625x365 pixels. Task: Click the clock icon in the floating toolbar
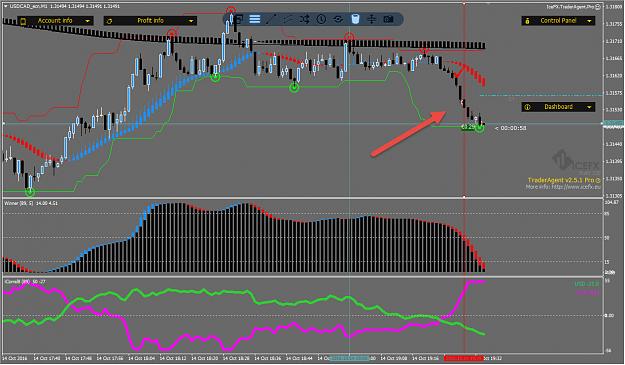coord(321,19)
